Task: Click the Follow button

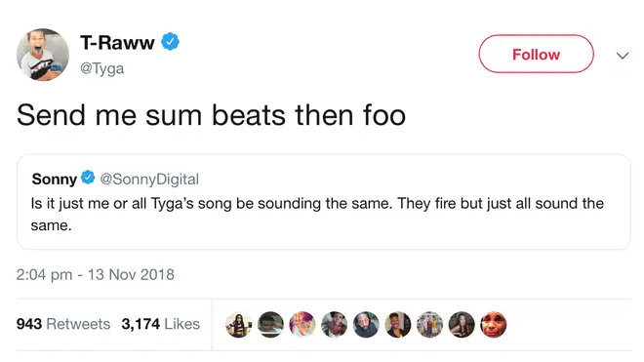Action: [536, 55]
